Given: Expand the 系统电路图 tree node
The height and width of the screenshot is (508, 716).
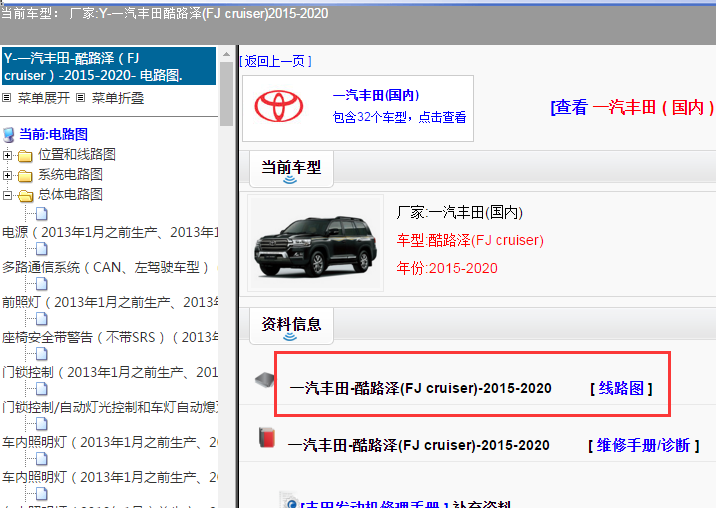Looking at the screenshot, I should [x=7, y=175].
